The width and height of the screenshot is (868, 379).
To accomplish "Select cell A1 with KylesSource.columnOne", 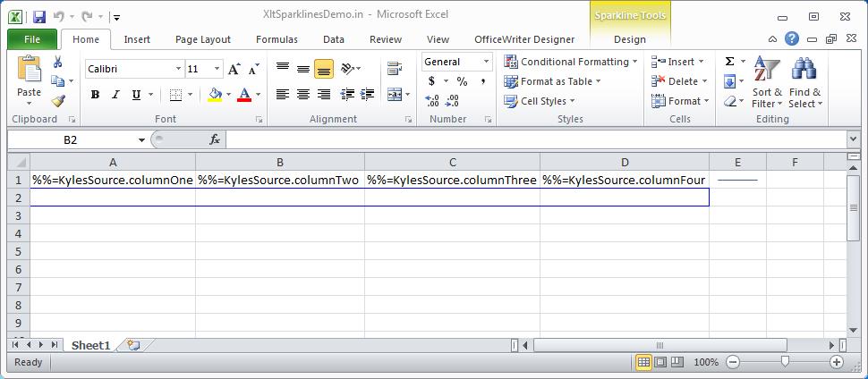I will 113,180.
